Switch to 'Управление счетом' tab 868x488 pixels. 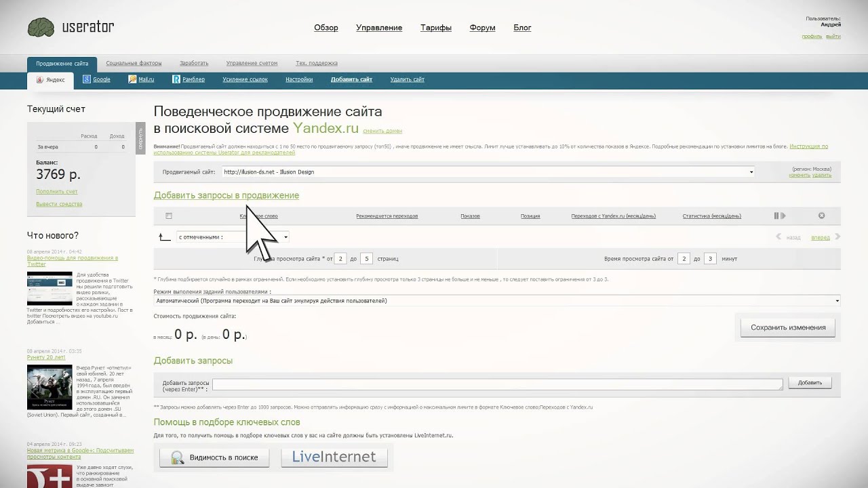252,63
